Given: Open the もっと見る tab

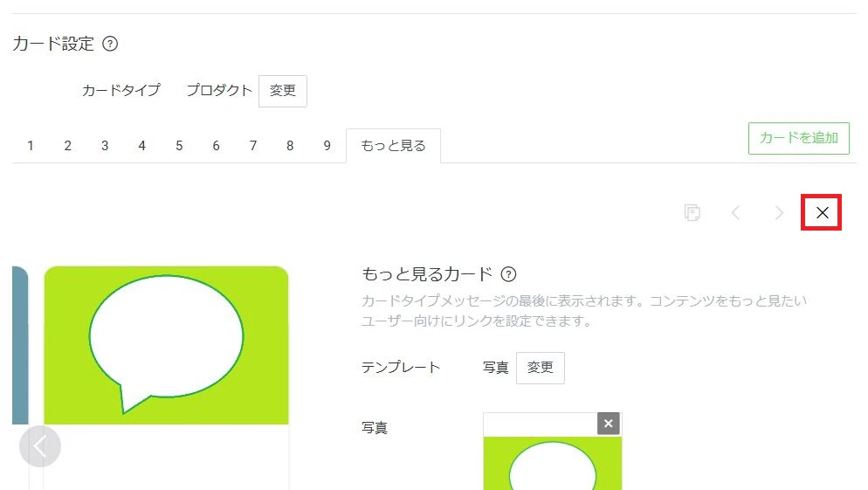Looking at the screenshot, I should [x=393, y=146].
